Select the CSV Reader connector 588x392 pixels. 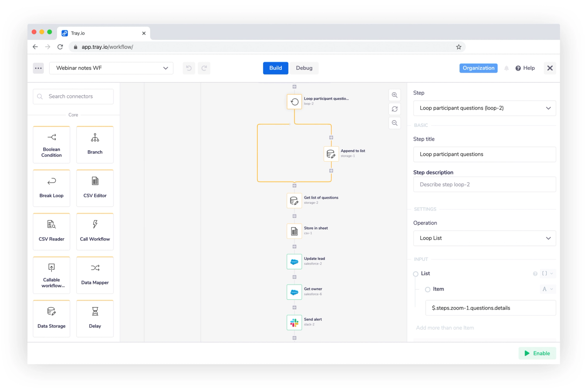(x=51, y=232)
